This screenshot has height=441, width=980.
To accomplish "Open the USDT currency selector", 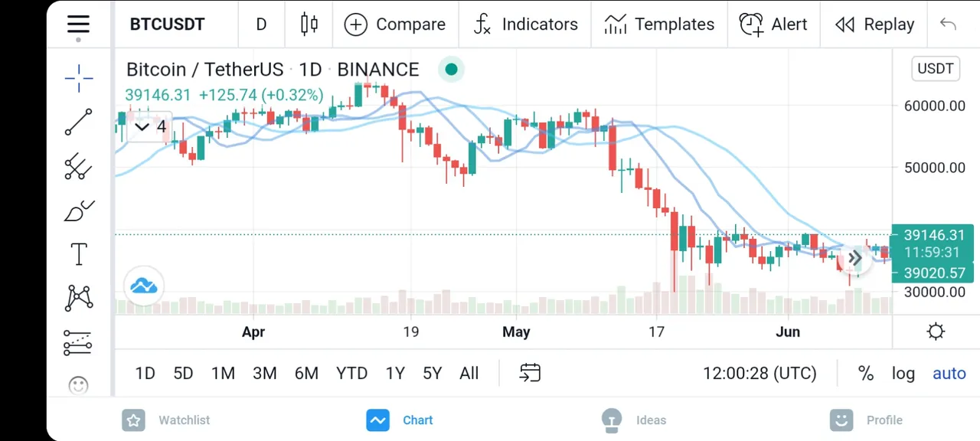I will [936, 69].
